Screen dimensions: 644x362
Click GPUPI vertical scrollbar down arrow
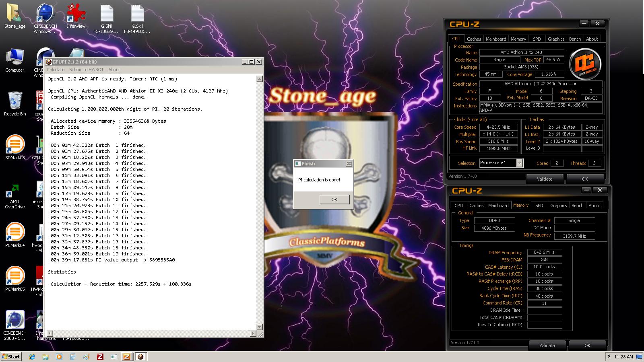pyautogui.click(x=260, y=327)
